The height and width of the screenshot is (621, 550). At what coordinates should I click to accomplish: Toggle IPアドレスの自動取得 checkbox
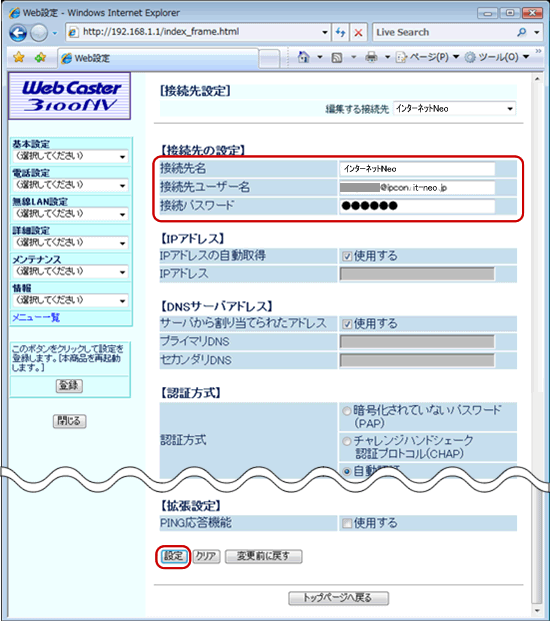(x=347, y=257)
